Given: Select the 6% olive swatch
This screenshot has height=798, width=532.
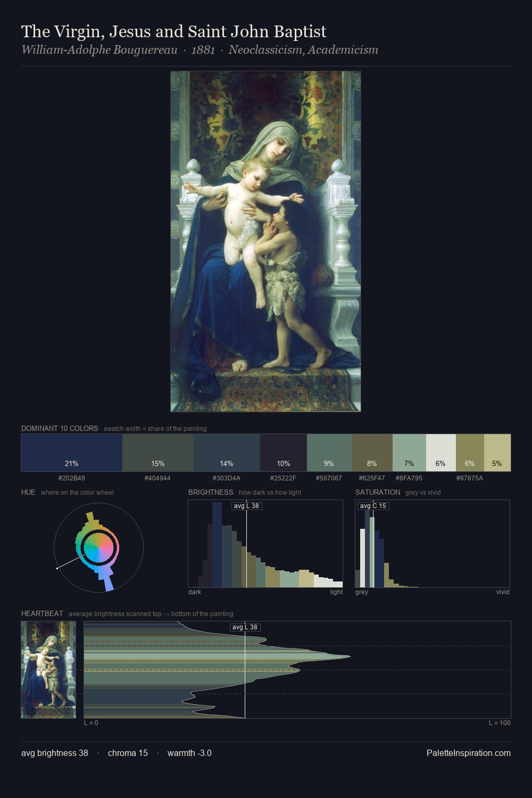Looking at the screenshot, I should coord(470,453).
